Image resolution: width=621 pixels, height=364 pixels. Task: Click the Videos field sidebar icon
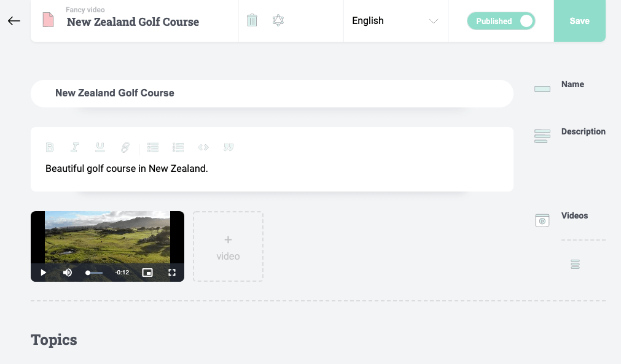tap(542, 220)
